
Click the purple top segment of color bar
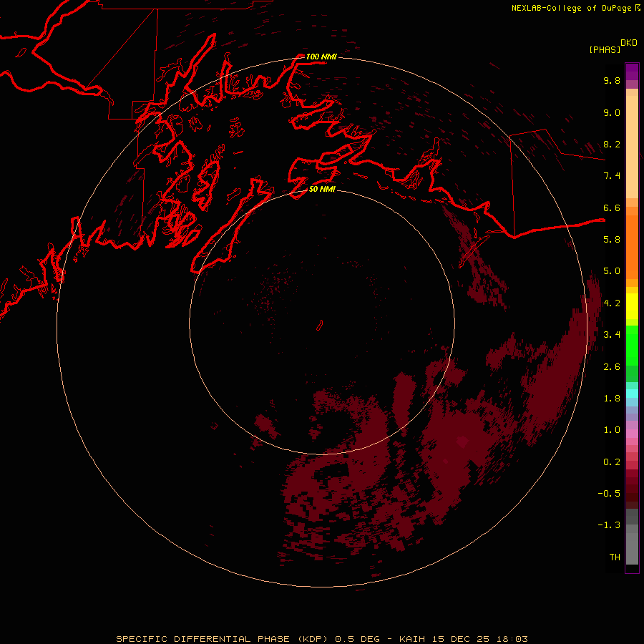632,72
